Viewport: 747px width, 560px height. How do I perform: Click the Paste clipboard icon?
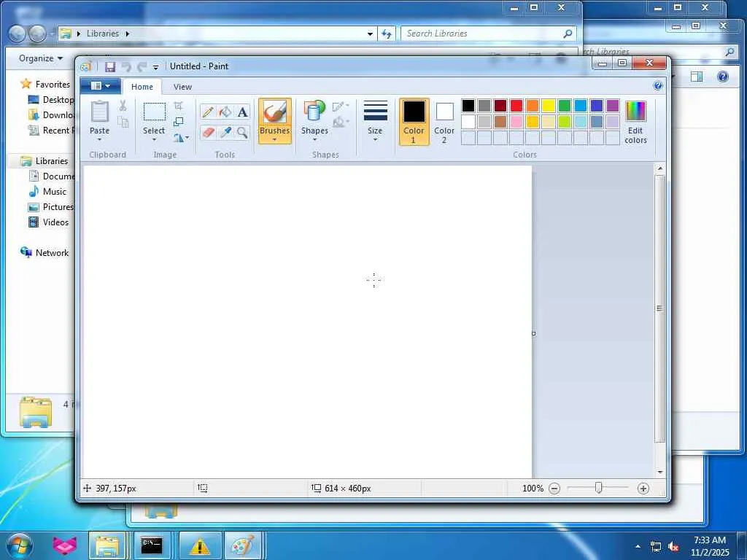coord(99,112)
